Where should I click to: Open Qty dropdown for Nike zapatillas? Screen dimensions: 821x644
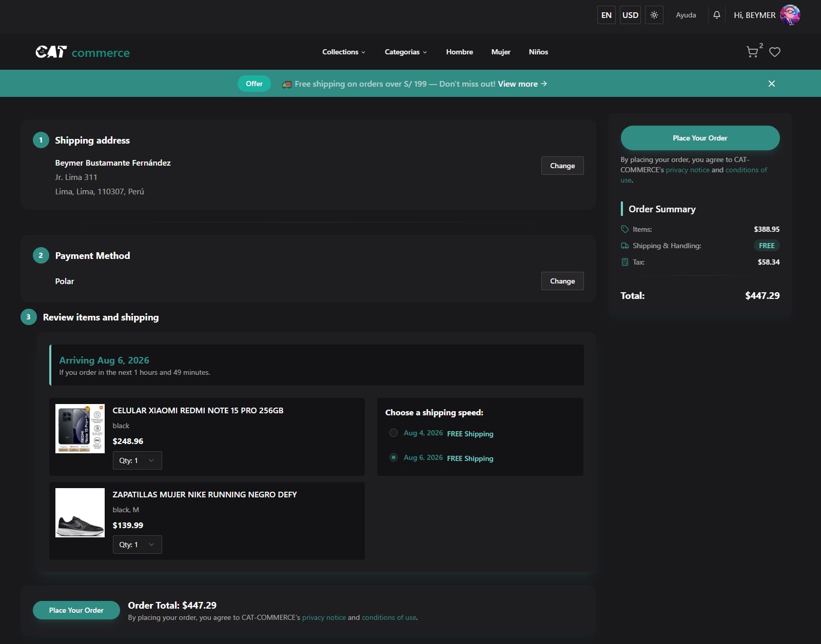click(137, 545)
